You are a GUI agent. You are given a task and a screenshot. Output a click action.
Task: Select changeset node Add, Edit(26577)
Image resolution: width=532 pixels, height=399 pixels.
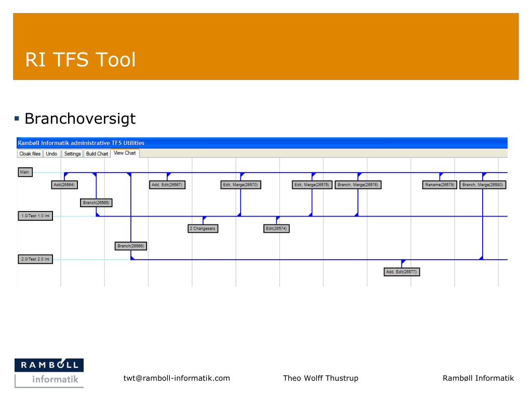tap(402, 272)
